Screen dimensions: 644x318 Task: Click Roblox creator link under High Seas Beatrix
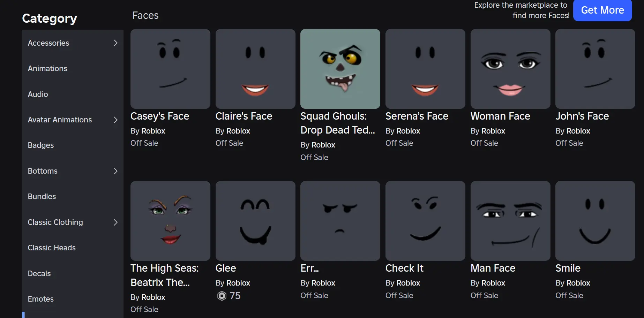(x=153, y=297)
